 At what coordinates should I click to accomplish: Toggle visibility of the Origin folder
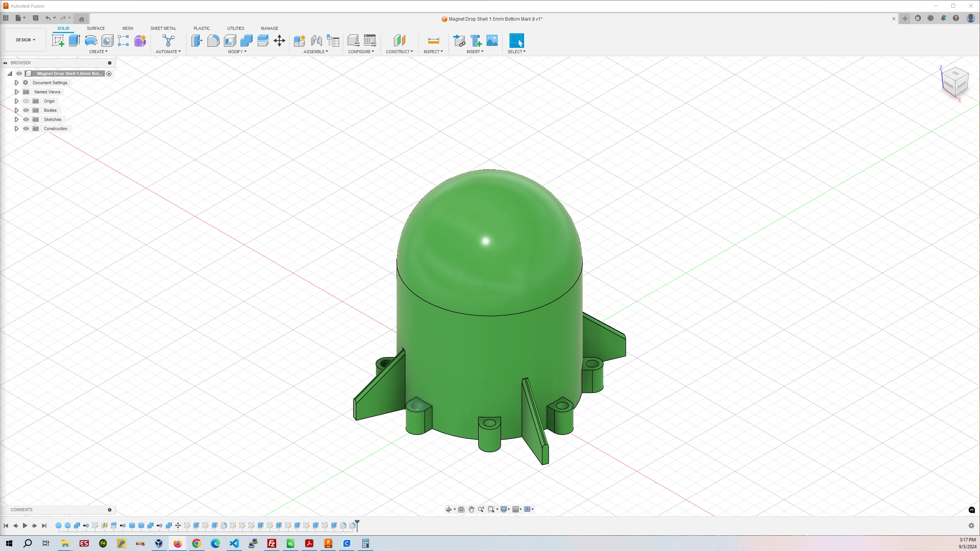[x=26, y=101]
